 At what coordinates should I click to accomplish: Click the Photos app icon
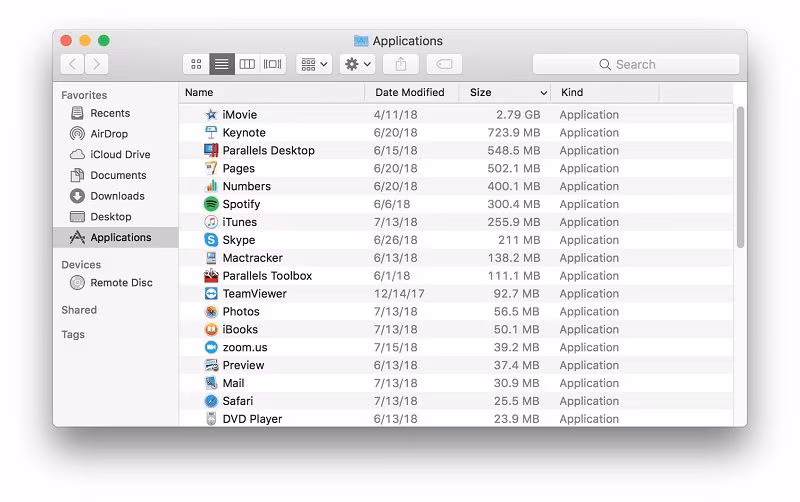tap(211, 312)
